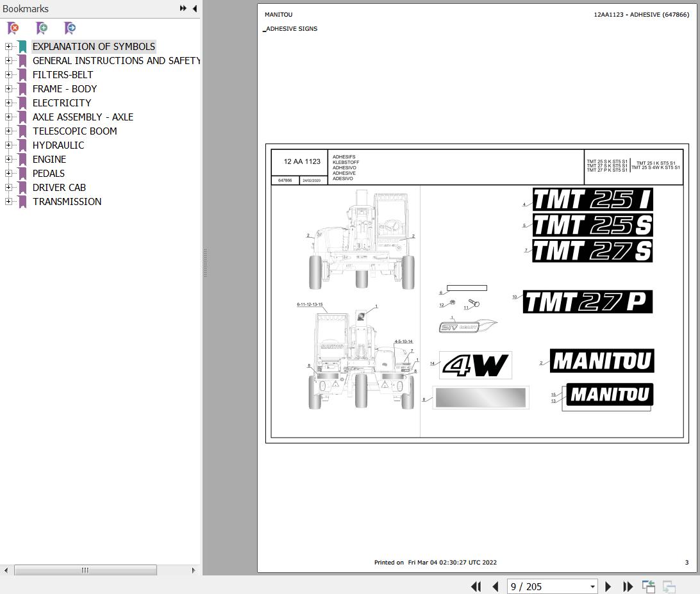Click the bookmarks scrollbar right arrow

tap(194, 570)
